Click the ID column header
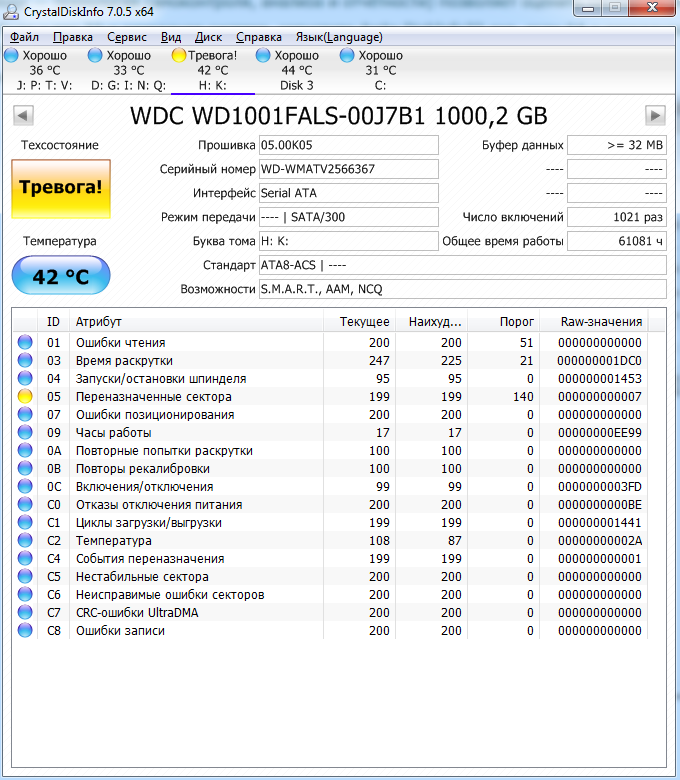Screen dimensions: 680x780 coord(53,322)
